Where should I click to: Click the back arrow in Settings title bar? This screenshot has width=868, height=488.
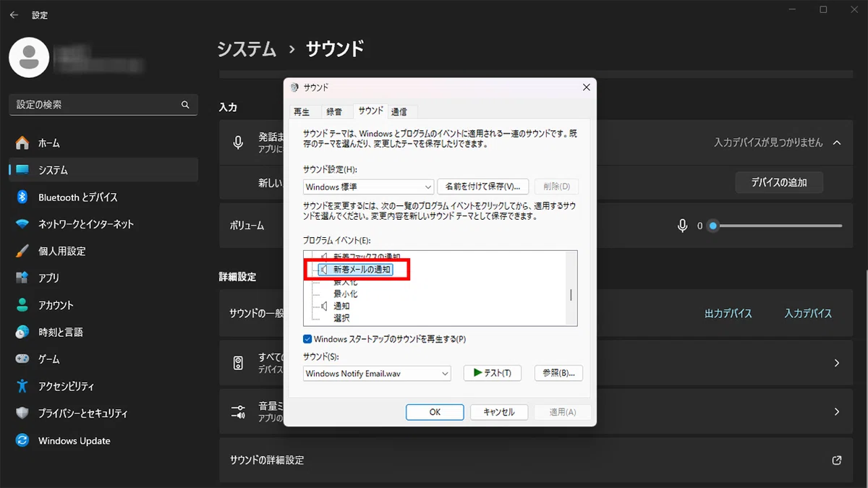14,14
